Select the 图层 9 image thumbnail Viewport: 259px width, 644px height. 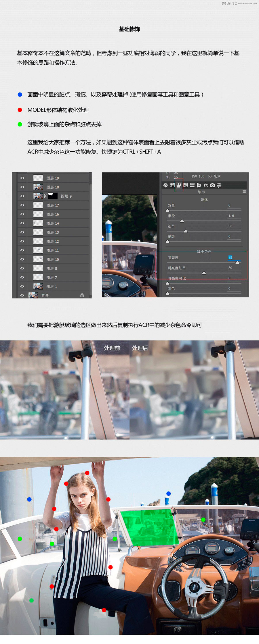(x=38, y=196)
